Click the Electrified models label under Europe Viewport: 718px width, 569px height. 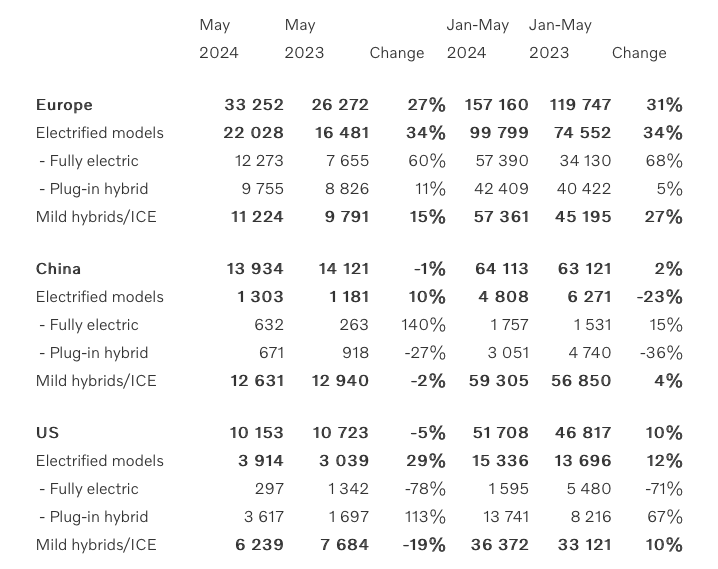[99, 133]
